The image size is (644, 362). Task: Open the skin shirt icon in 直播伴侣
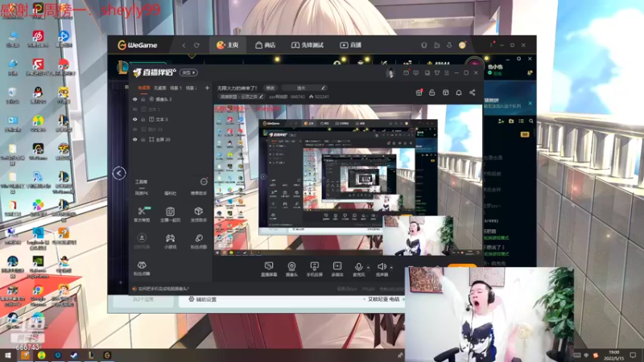pyautogui.click(x=437, y=72)
